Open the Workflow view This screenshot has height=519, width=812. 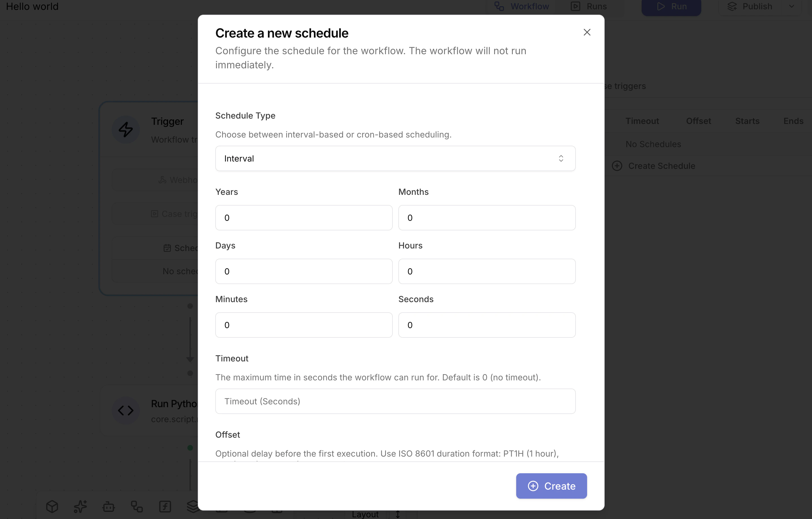pyautogui.click(x=521, y=6)
